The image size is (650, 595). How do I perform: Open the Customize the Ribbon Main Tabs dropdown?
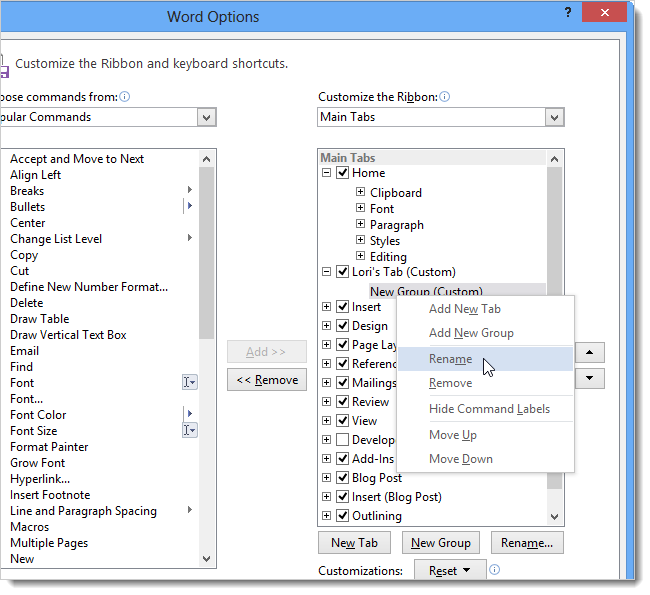coord(554,117)
